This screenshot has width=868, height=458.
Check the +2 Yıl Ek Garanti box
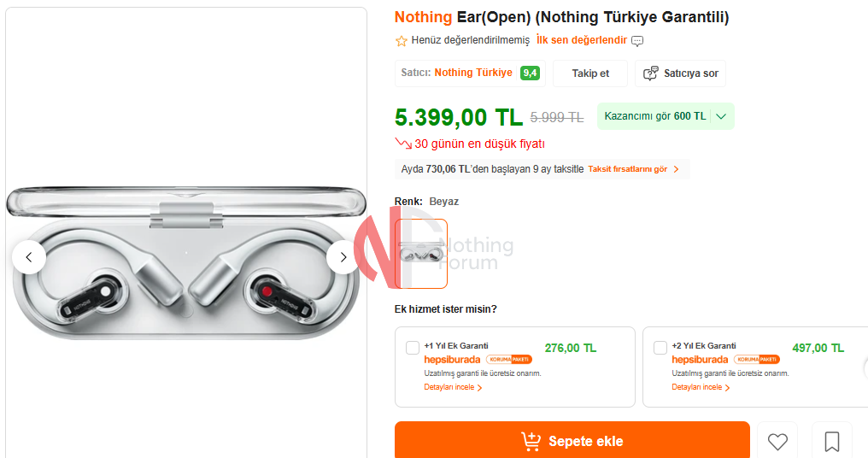coord(660,348)
